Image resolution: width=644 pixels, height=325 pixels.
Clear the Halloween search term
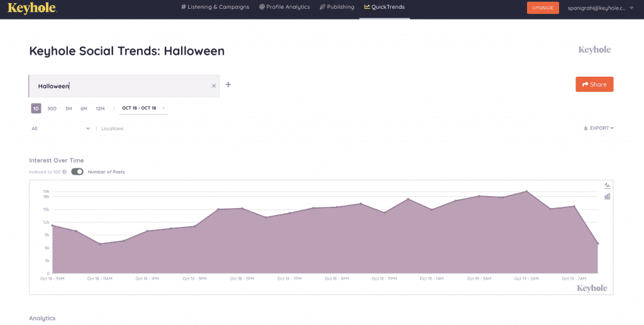click(x=214, y=85)
